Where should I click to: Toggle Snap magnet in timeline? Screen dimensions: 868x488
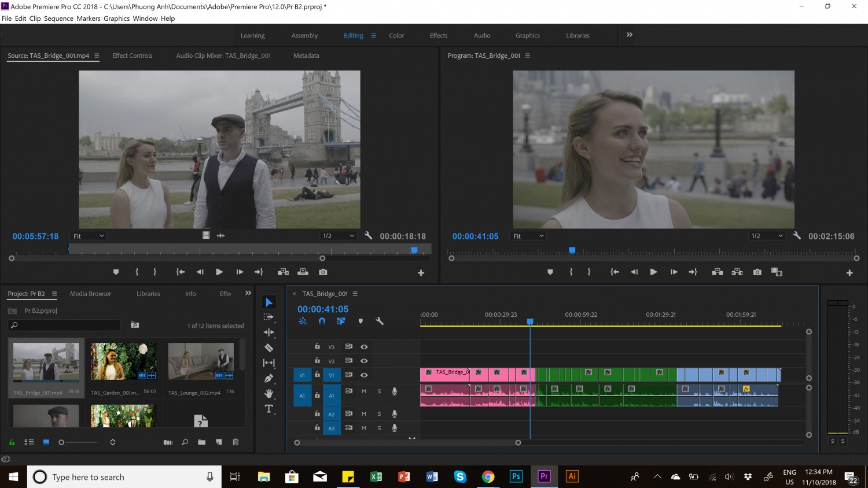click(x=322, y=321)
